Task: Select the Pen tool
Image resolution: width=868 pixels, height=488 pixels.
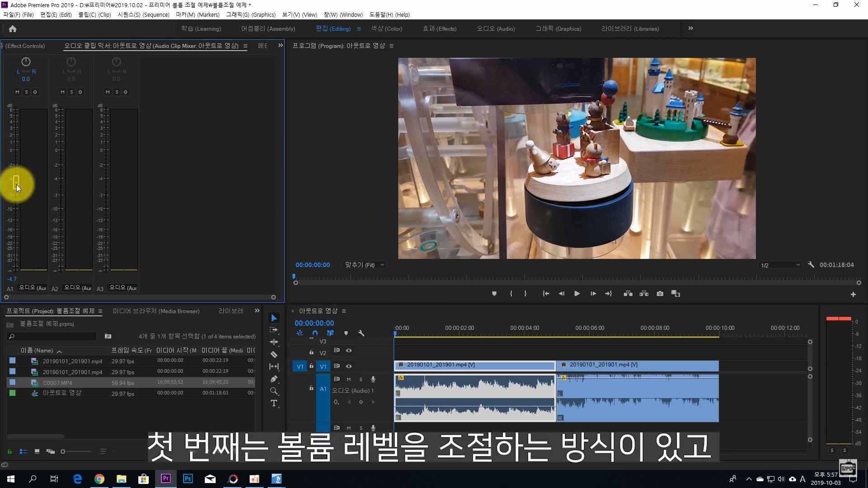Action: click(274, 379)
